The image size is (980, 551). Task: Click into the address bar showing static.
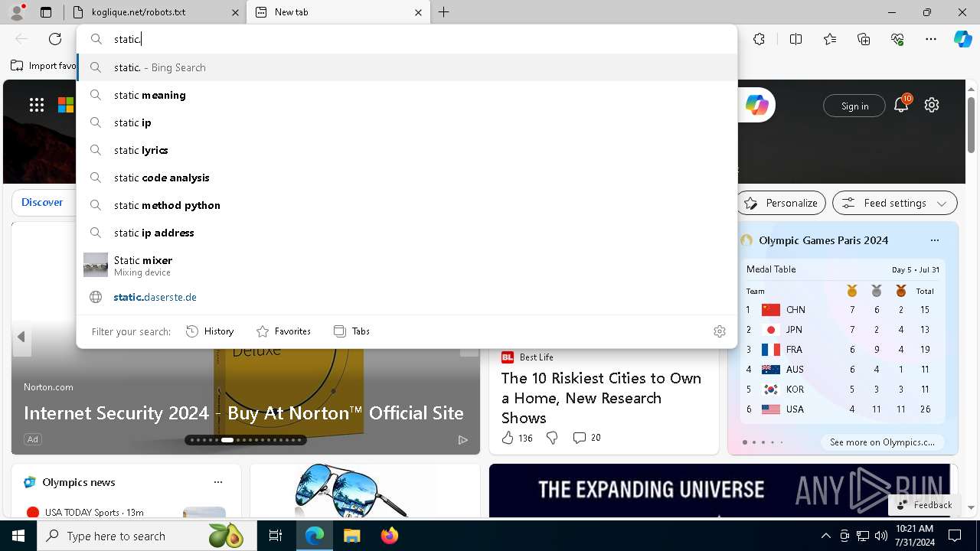pos(407,39)
